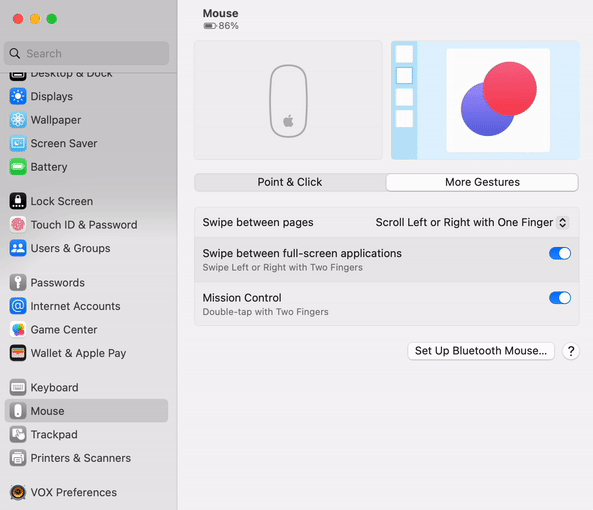The height and width of the screenshot is (510, 593).
Task: Open Internet Accounts label
Action: [76, 306]
